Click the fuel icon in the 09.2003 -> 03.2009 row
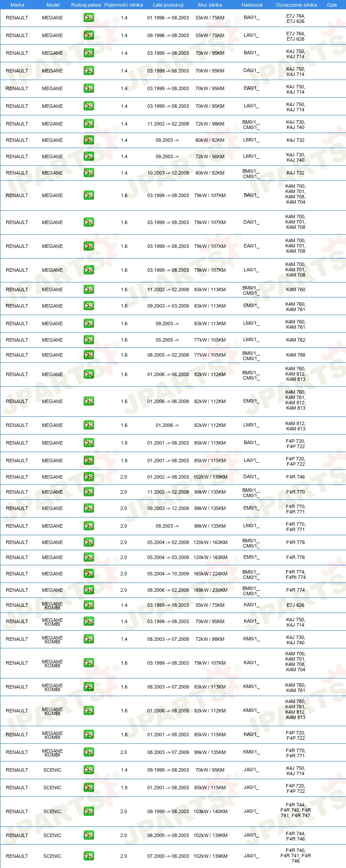Viewport: 346px width, 868px height. [89, 306]
